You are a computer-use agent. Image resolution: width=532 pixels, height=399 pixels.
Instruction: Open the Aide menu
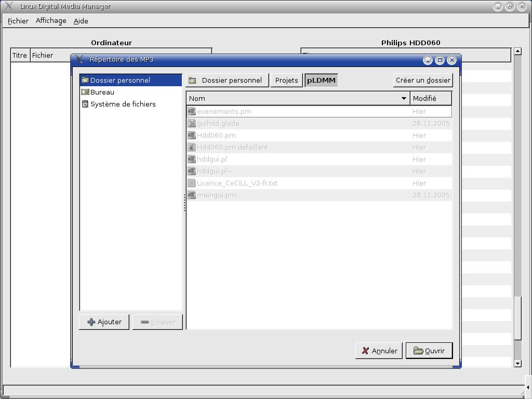(81, 21)
